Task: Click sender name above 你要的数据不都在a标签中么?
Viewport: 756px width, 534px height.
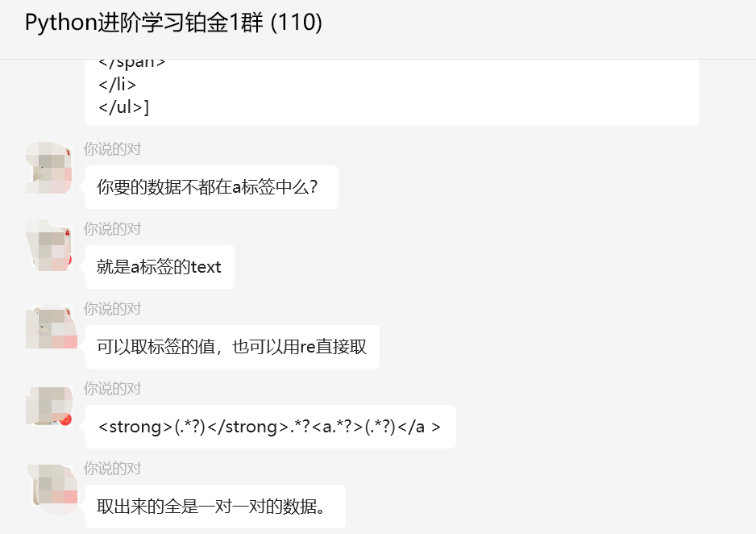Action: click(x=112, y=149)
